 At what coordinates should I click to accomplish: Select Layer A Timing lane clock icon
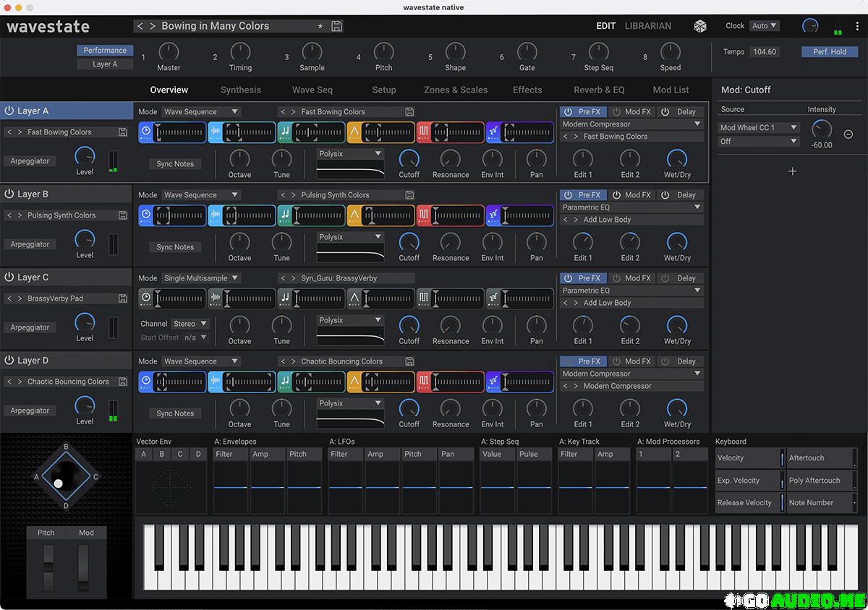coord(146,132)
